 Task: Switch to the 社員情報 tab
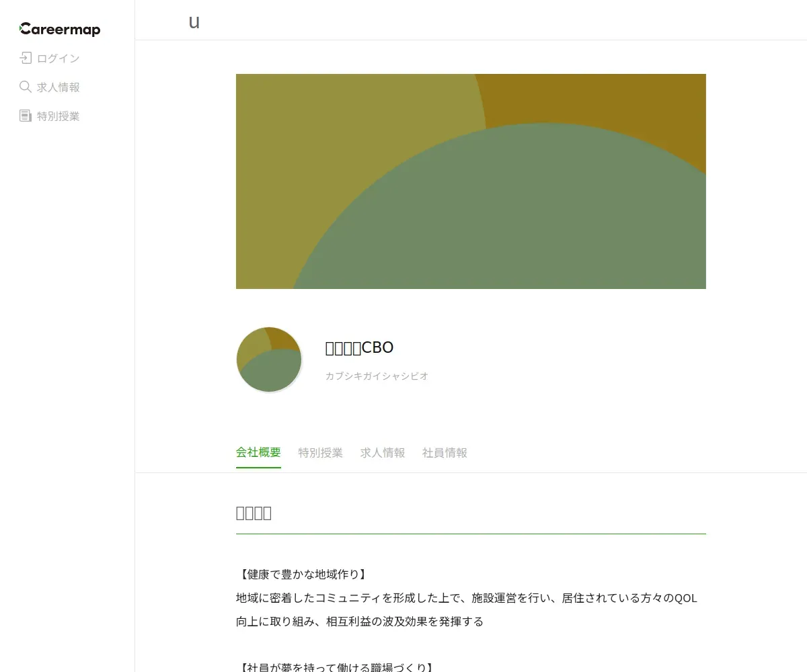[445, 453]
